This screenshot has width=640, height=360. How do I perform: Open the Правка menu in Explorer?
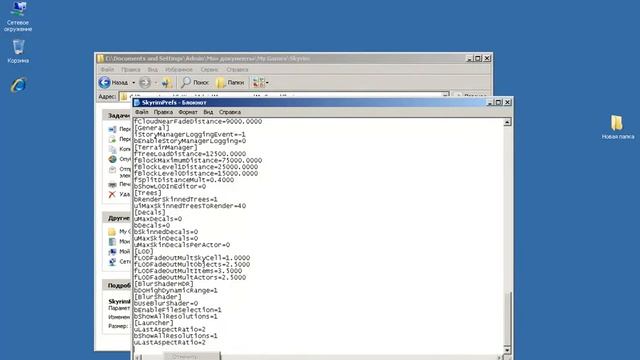click(x=131, y=69)
